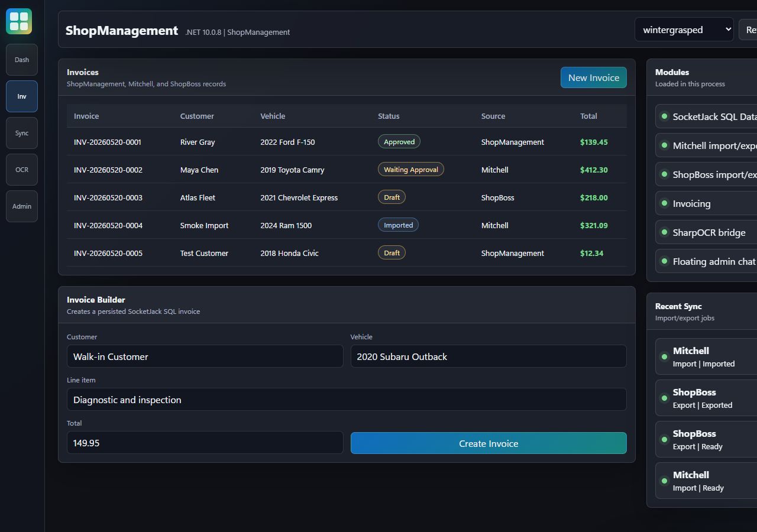Click the Status column header

point(389,116)
